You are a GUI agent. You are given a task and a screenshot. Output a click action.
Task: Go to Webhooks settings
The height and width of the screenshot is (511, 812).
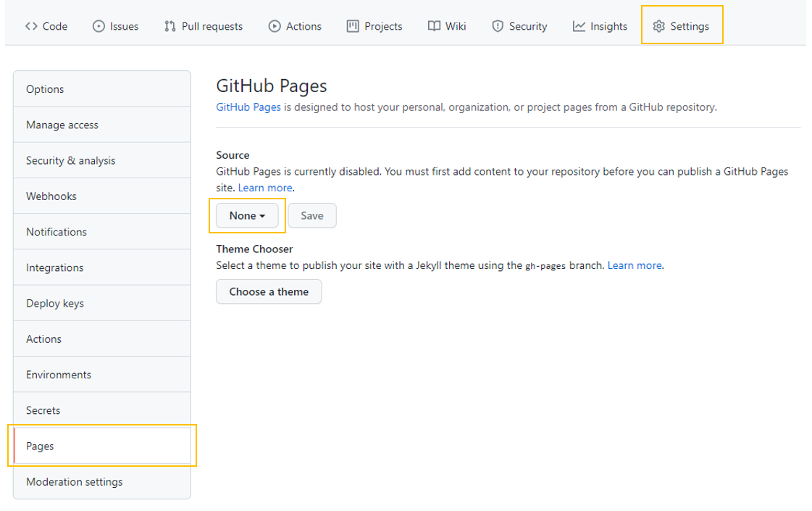click(102, 196)
